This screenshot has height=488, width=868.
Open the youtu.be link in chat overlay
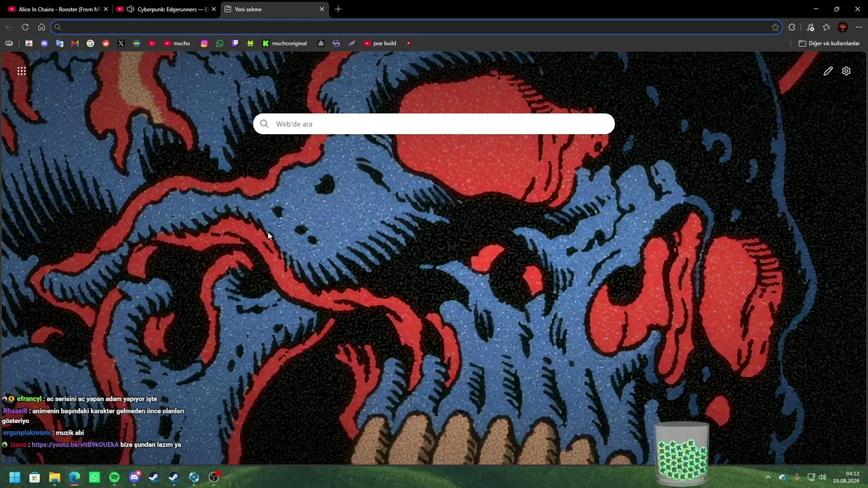pyautogui.click(x=75, y=445)
